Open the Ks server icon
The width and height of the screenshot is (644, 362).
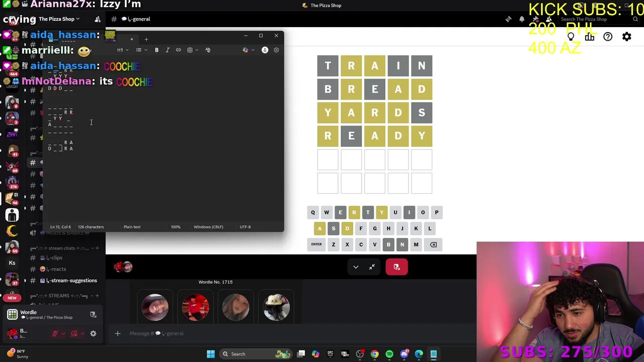[12, 263]
